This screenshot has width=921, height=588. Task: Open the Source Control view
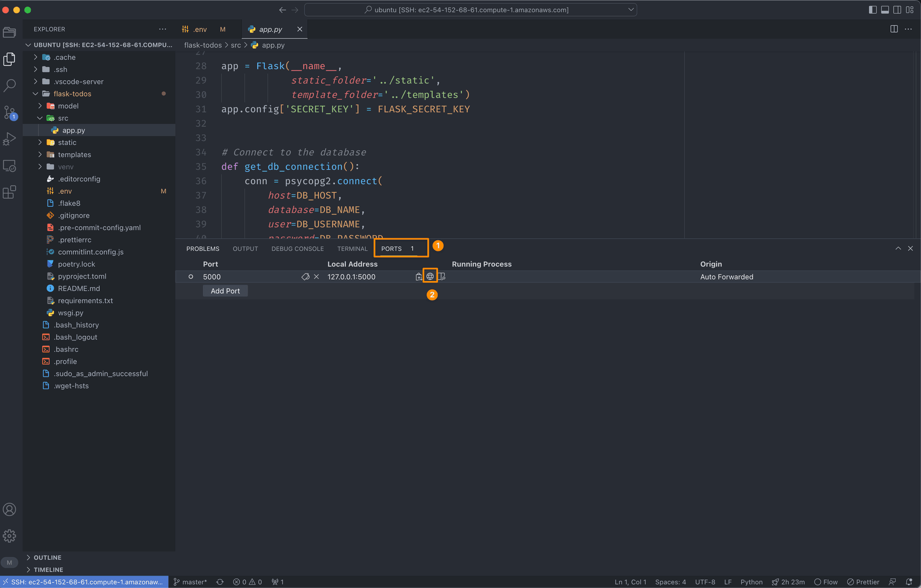[x=10, y=112]
